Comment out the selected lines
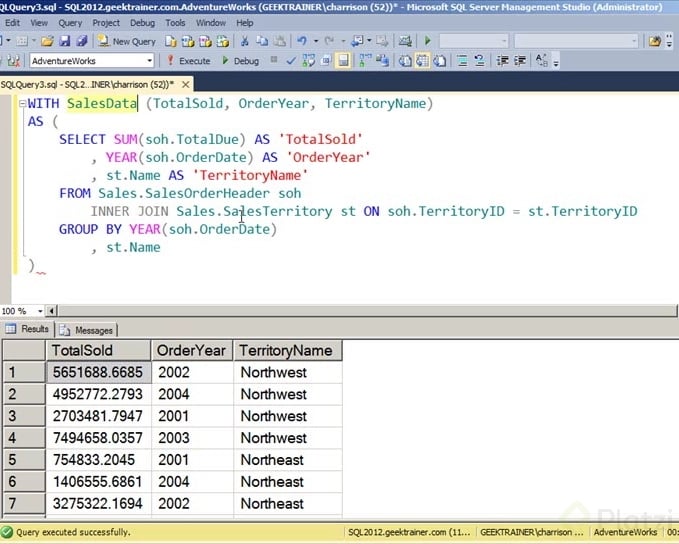This screenshot has width=679, height=544. pos(462,61)
